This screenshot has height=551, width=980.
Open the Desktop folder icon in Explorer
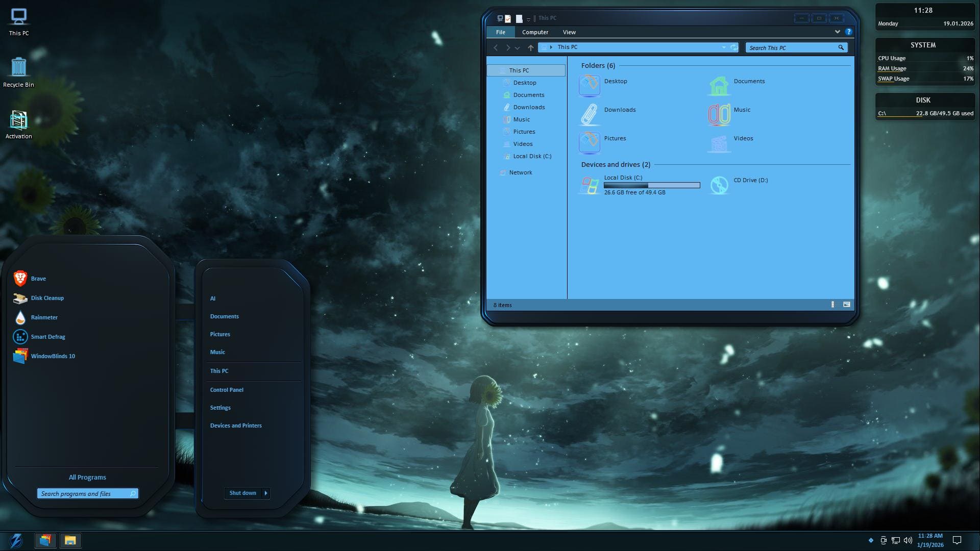(x=589, y=85)
